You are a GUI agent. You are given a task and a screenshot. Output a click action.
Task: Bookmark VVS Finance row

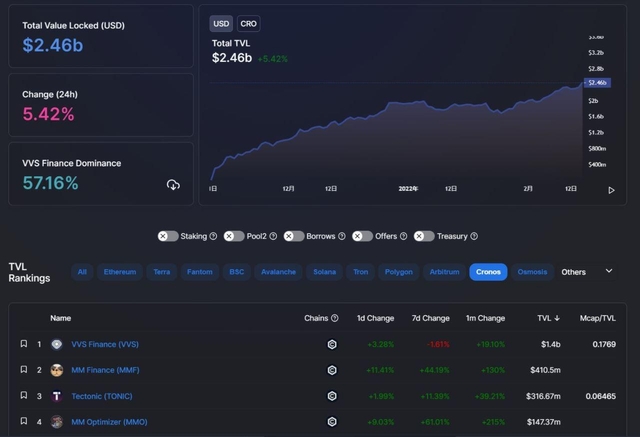coord(24,344)
